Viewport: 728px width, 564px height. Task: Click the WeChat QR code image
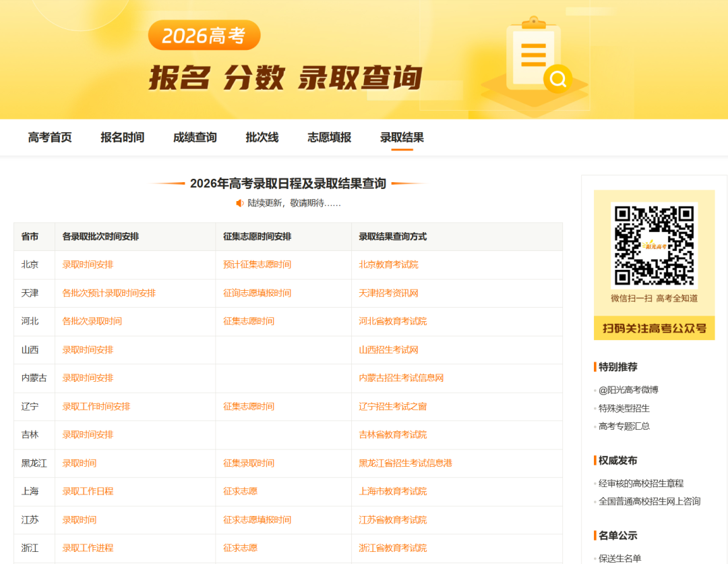tap(654, 246)
